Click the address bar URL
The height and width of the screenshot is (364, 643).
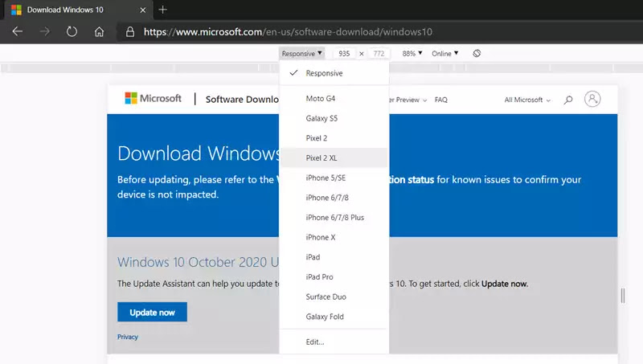coord(288,31)
